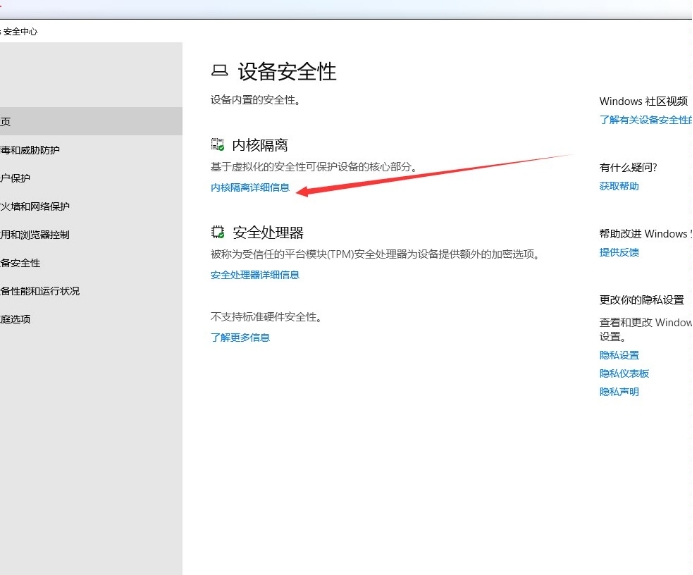Click 提供反馈 link
The image size is (693, 575).
pos(619,253)
